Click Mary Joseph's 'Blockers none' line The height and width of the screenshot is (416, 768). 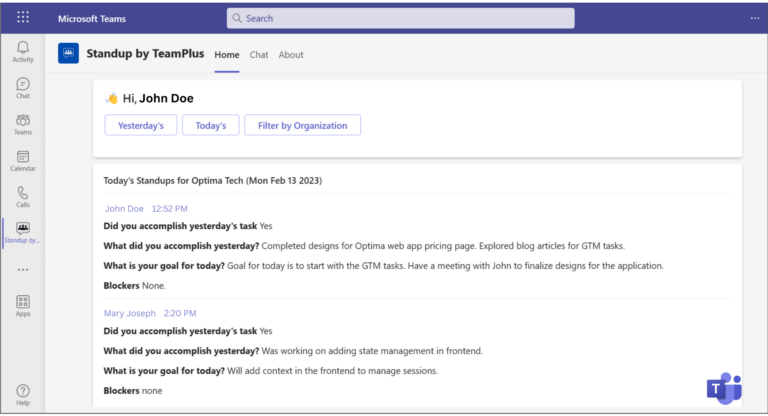pyautogui.click(x=133, y=391)
